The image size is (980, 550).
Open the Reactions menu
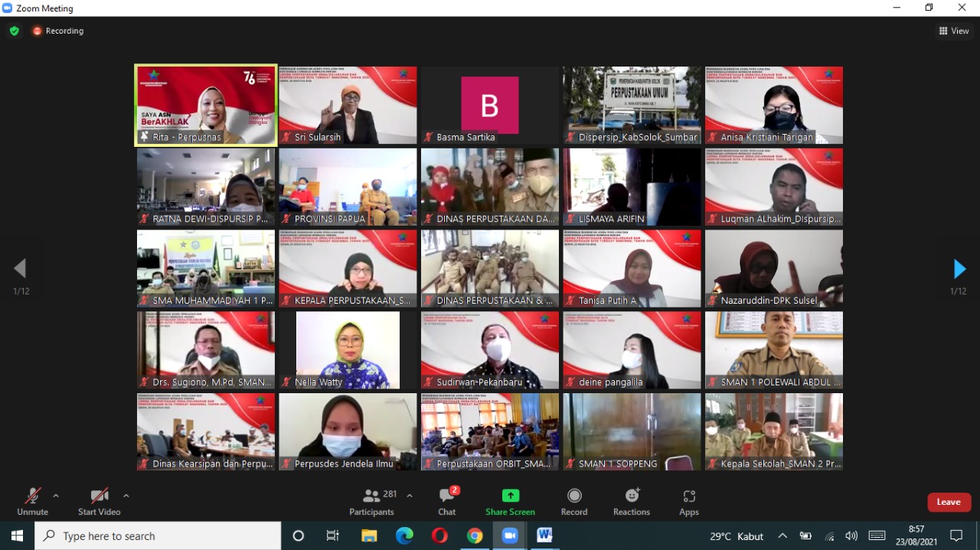(x=632, y=503)
